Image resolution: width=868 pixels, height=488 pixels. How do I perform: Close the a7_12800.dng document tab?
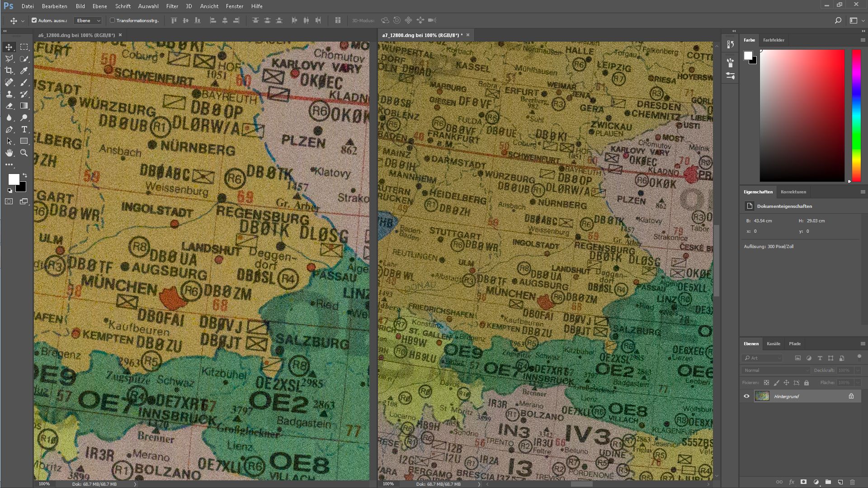click(468, 35)
